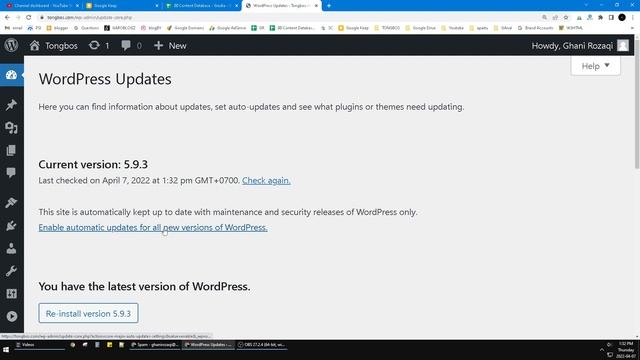Click the comments bubble showing 0 in the admin bar
640x360 pixels.
pyautogui.click(x=131, y=45)
